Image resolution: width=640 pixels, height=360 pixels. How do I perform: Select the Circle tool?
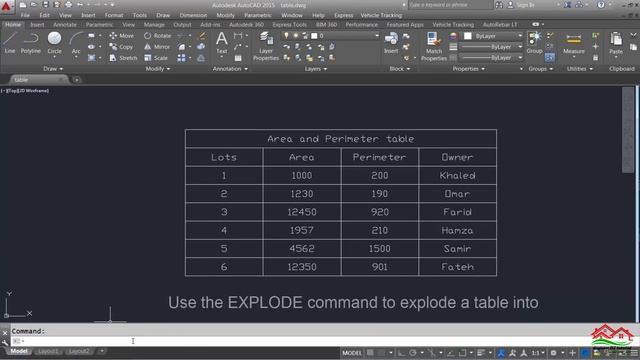tap(54, 43)
